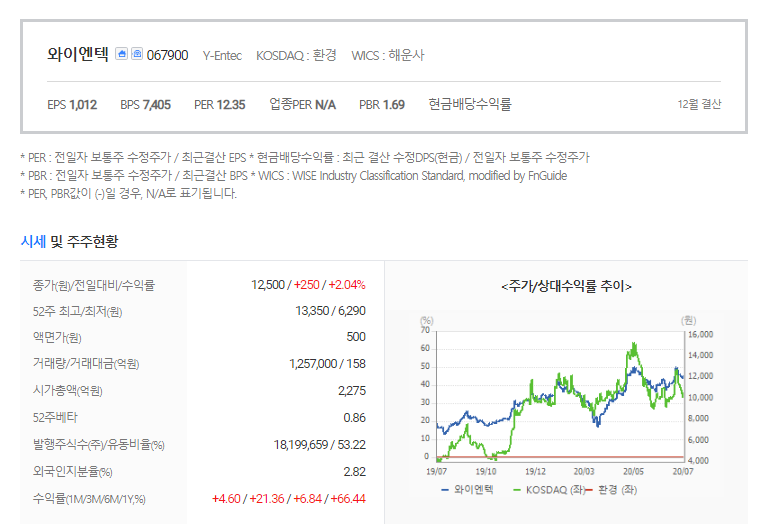Click the telephone contact icon next to 067900
The height and width of the screenshot is (524, 768).
coord(137,53)
